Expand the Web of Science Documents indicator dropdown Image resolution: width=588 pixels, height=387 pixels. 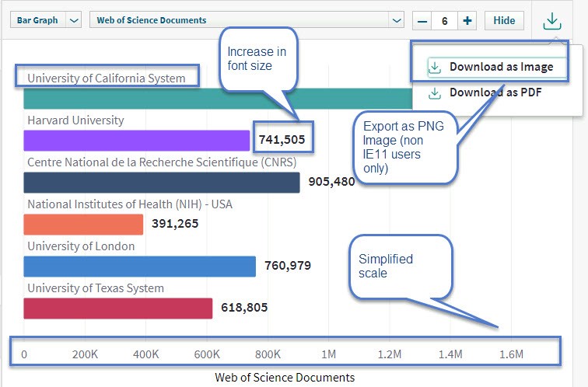pos(247,20)
